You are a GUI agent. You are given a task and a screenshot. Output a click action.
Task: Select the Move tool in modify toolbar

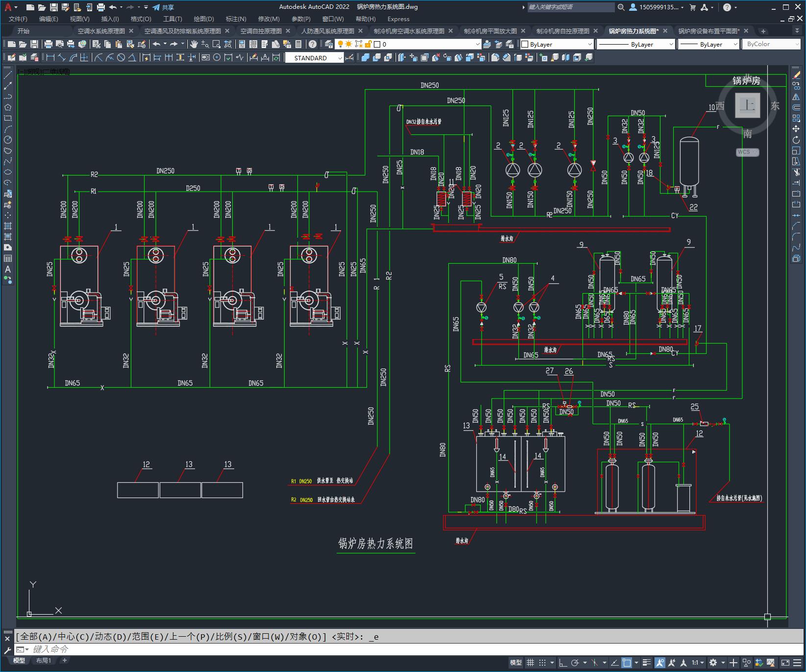coord(796,129)
